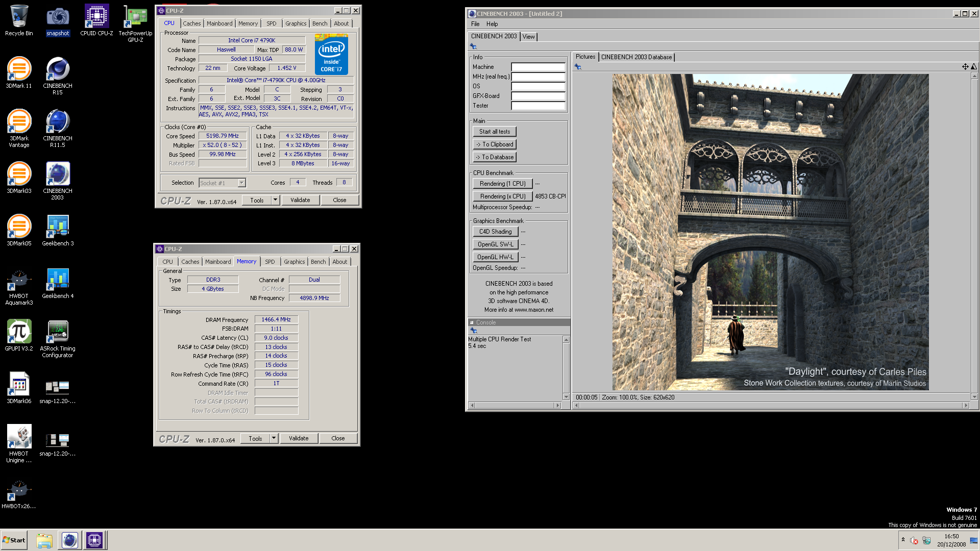This screenshot has width=980, height=551.
Task: Open CINEBENCH 2003 desktop shortcut
Action: pyautogui.click(x=58, y=181)
